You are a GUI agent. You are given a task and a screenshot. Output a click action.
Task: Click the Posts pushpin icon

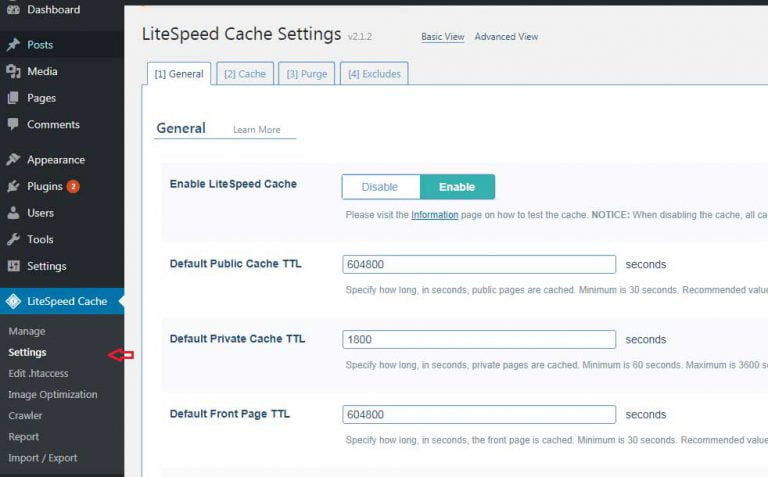click(13, 45)
